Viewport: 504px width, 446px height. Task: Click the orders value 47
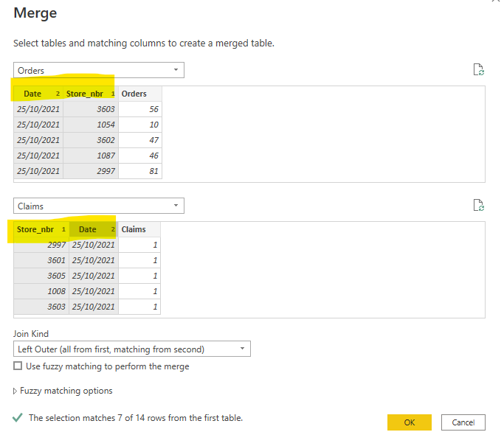pyautogui.click(x=140, y=140)
